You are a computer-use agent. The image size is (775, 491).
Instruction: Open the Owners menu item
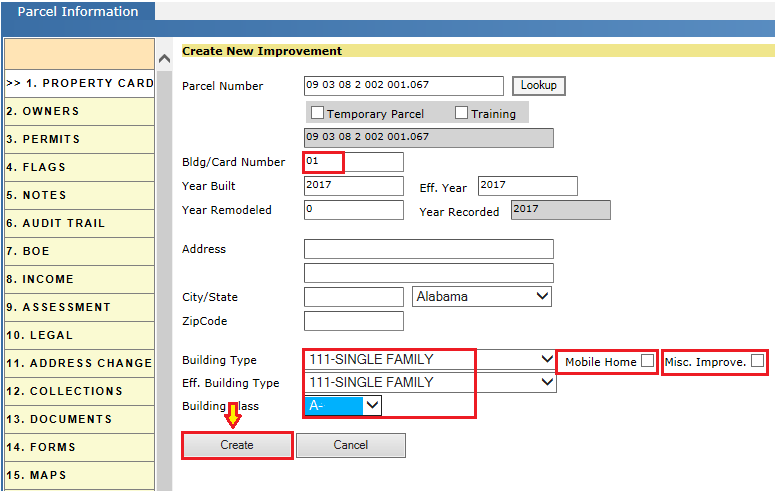coord(78,111)
